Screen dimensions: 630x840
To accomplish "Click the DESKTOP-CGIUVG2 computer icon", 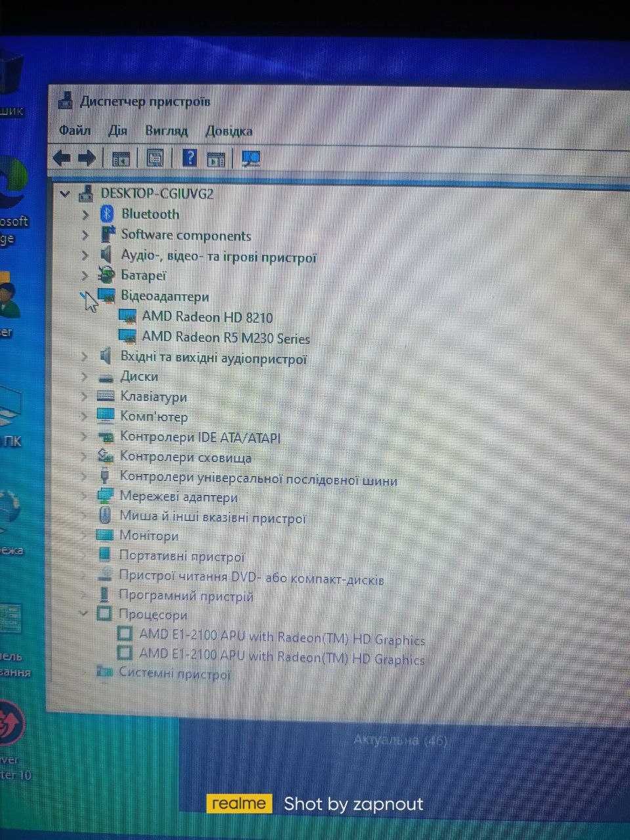I will (86, 193).
